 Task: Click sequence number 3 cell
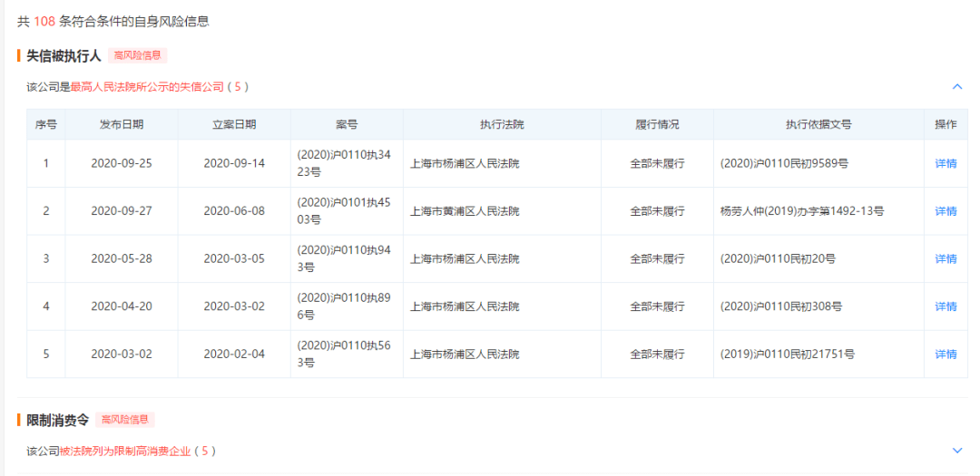tap(45, 258)
